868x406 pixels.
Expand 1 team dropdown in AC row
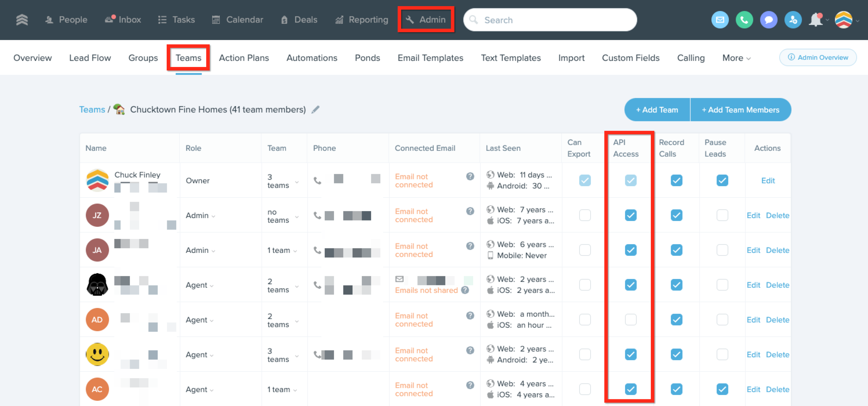click(282, 389)
